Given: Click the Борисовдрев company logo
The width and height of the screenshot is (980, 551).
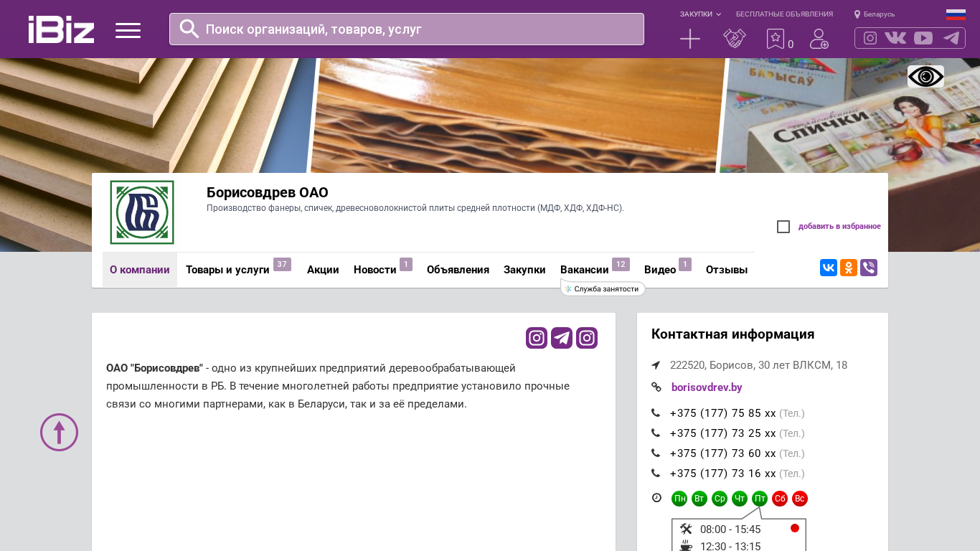Looking at the screenshot, I should click(x=142, y=212).
